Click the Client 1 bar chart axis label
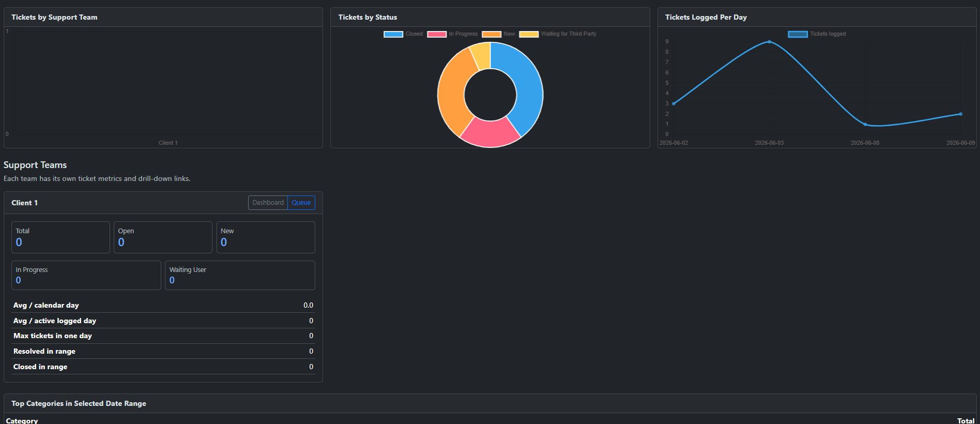The height and width of the screenshot is (424, 980). 168,143
